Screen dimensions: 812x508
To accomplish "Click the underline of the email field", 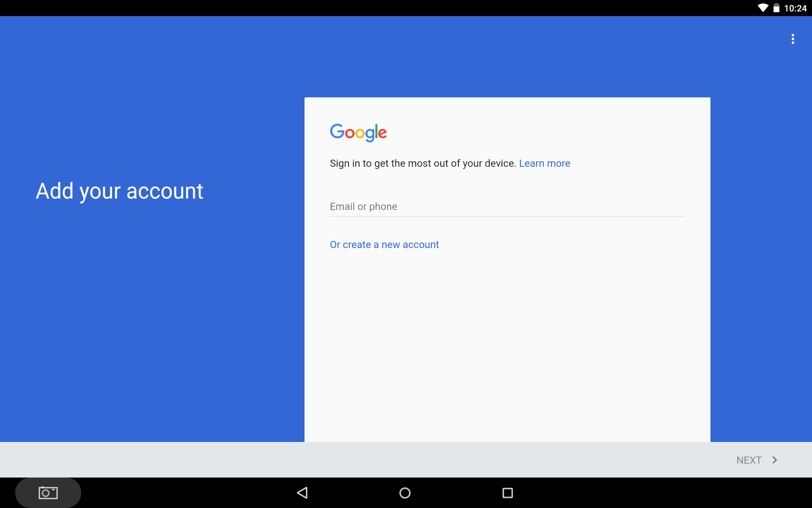I will pyautogui.click(x=507, y=216).
